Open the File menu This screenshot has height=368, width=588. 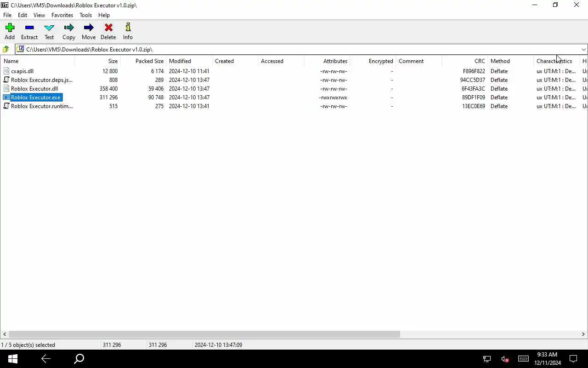point(7,15)
